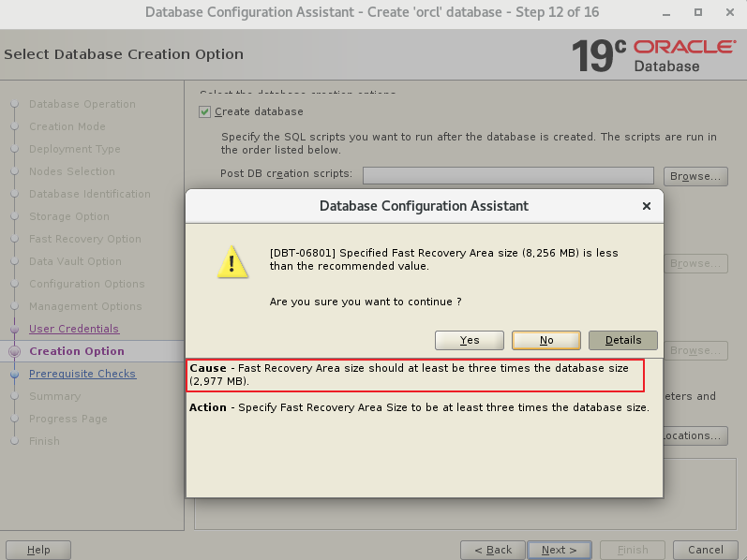Click the Cause explanation text
Image resolution: width=747 pixels, height=560 pixels.
tap(410, 375)
